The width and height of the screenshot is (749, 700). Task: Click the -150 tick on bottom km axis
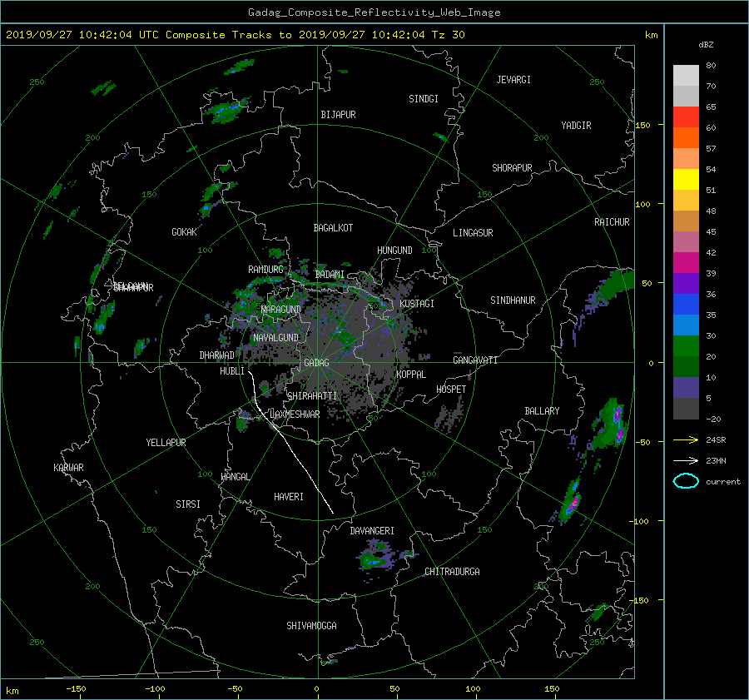tap(76, 688)
